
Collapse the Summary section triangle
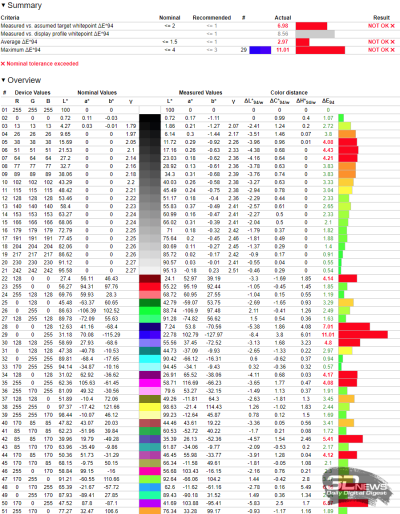[3, 5]
